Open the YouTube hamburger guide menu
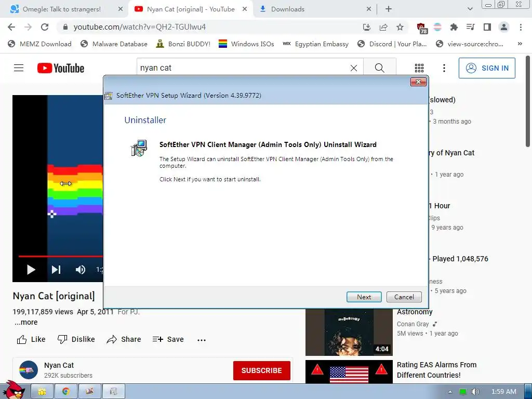This screenshot has width=532, height=399. point(19,68)
